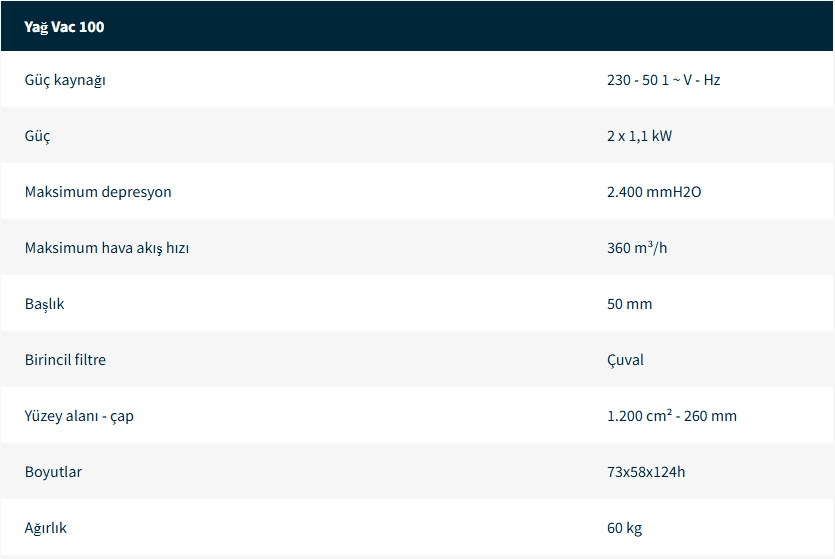Click the '60 kg' weight value
This screenshot has width=835, height=559.
coord(624,528)
